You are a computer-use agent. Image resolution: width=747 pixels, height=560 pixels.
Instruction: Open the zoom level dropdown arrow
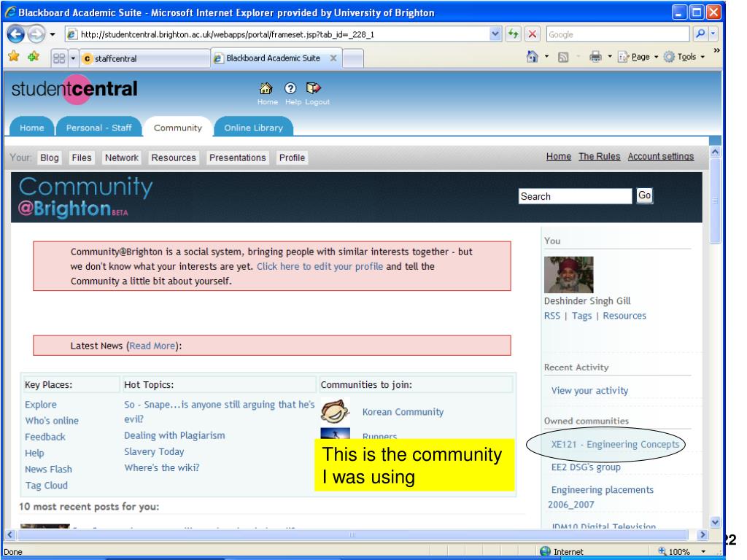(704, 551)
